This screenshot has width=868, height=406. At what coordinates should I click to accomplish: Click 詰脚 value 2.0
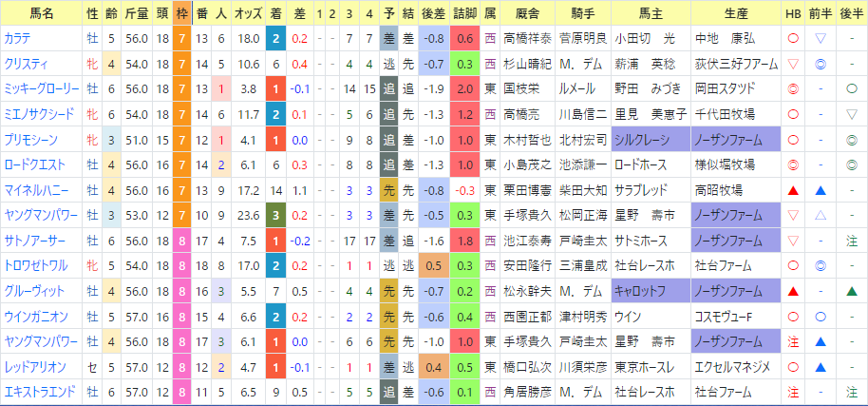[465, 89]
